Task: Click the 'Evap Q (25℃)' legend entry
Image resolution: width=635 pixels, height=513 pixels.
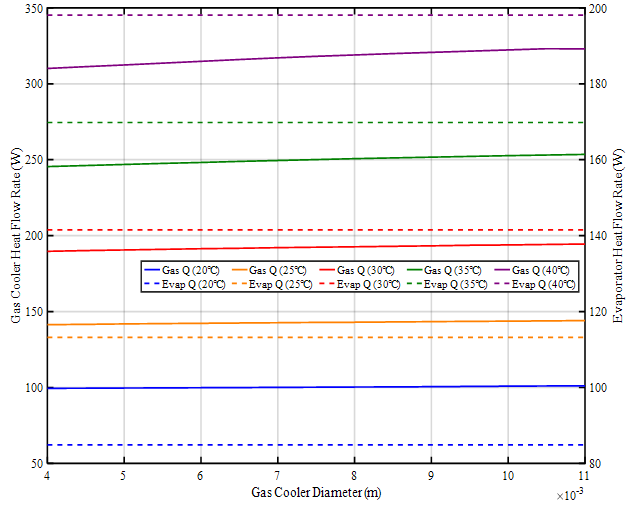Action: (x=281, y=284)
